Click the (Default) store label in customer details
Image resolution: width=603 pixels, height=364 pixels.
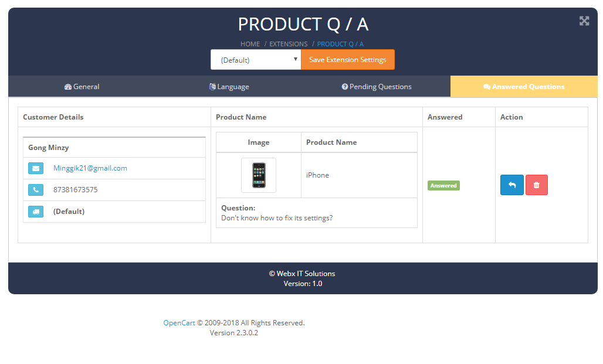click(69, 212)
